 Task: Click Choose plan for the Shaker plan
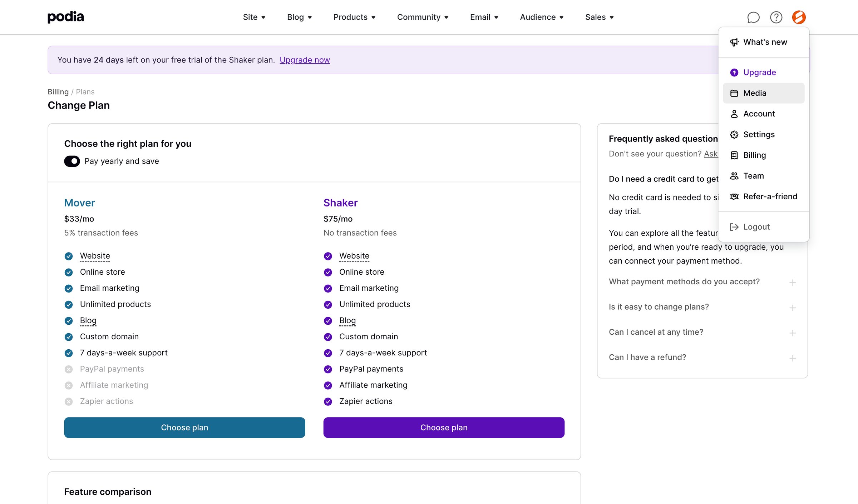coord(444,428)
